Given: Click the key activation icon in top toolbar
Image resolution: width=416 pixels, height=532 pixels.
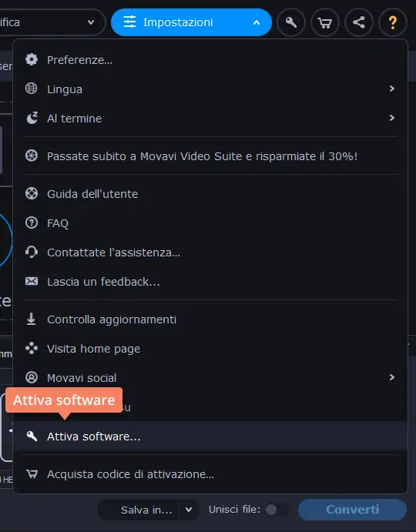Looking at the screenshot, I should [x=291, y=23].
